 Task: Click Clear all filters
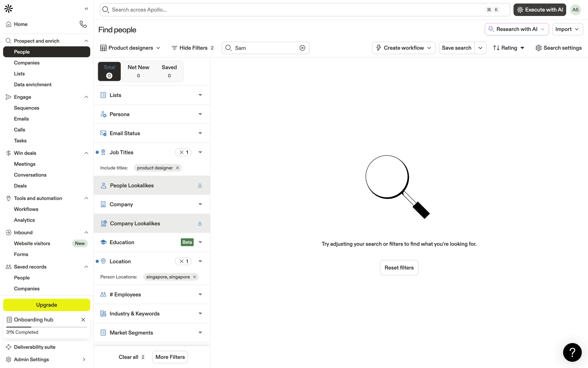[x=131, y=357]
